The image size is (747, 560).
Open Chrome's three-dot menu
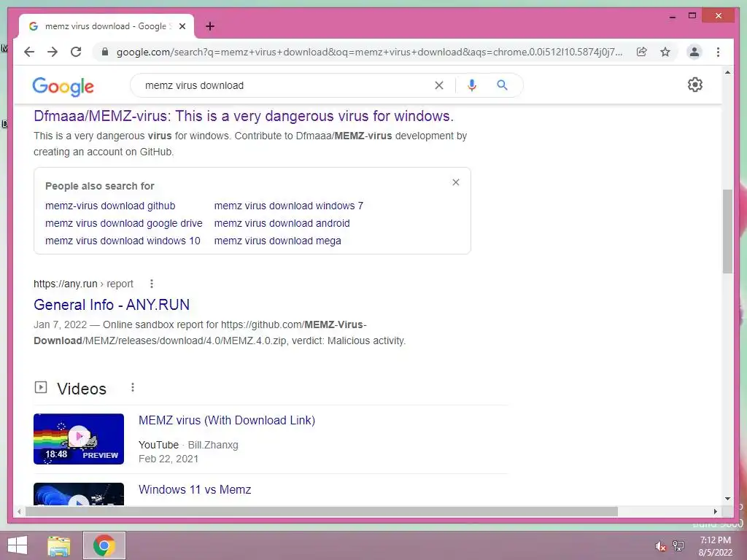[x=718, y=52]
